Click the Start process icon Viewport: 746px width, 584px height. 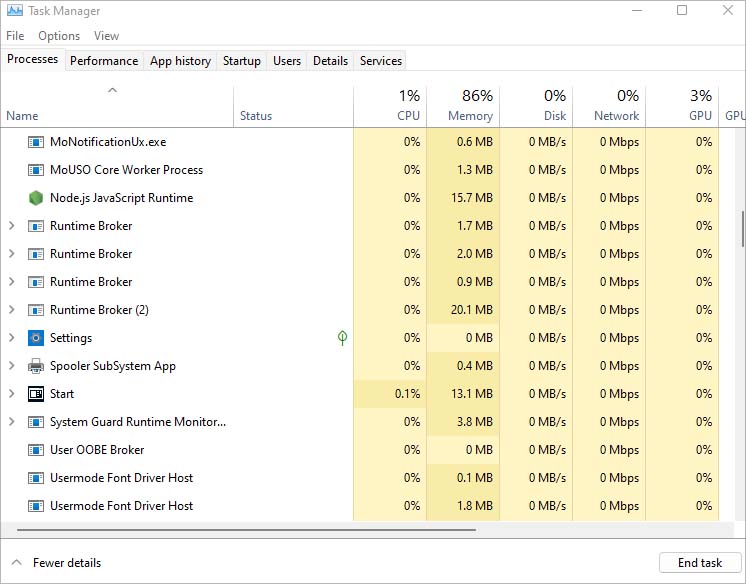point(36,394)
